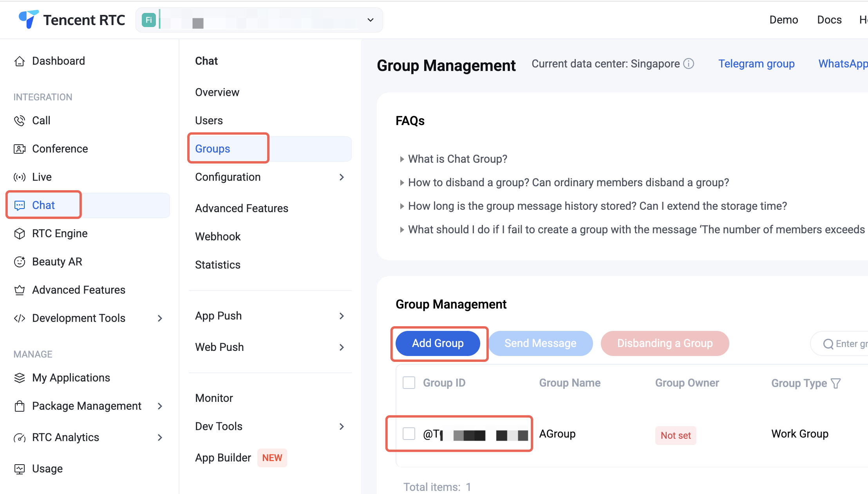Click the My Applications layers icon
This screenshot has width=868, height=494.
point(20,378)
